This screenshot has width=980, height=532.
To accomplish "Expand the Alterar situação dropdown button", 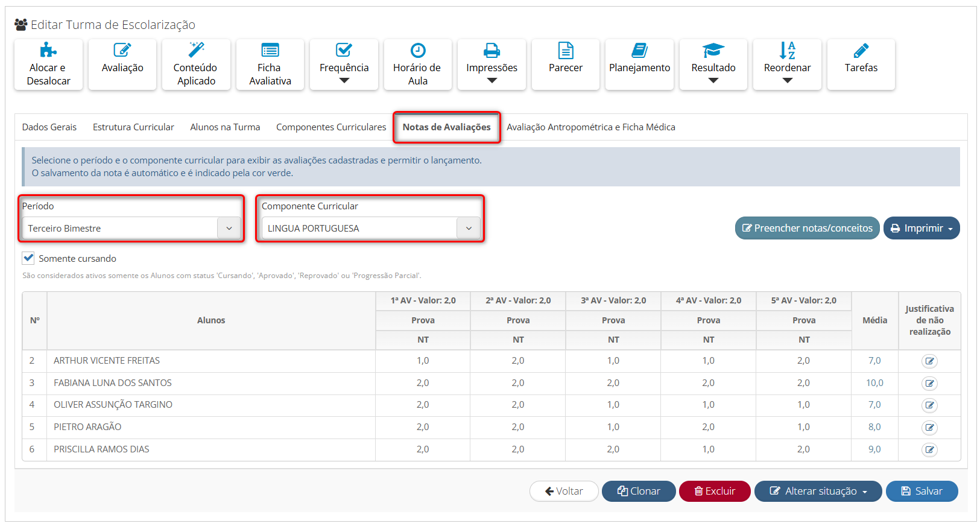I will (x=818, y=492).
